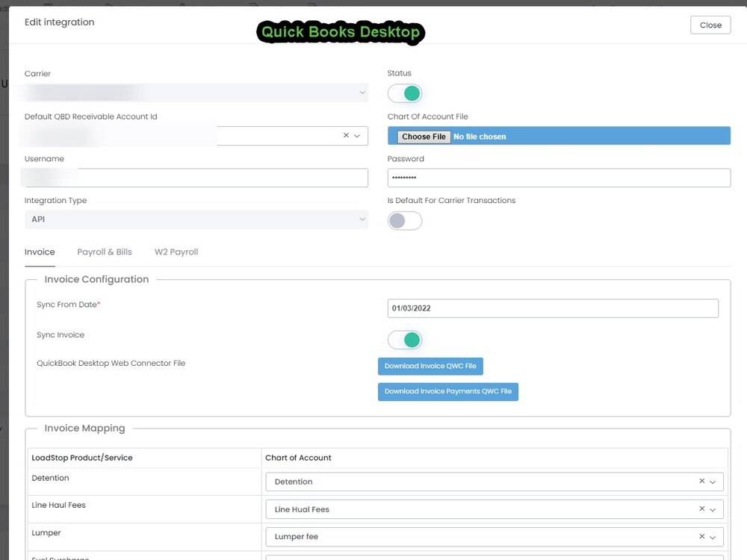Focus the Password field
The image size is (747, 560).
click(559, 178)
